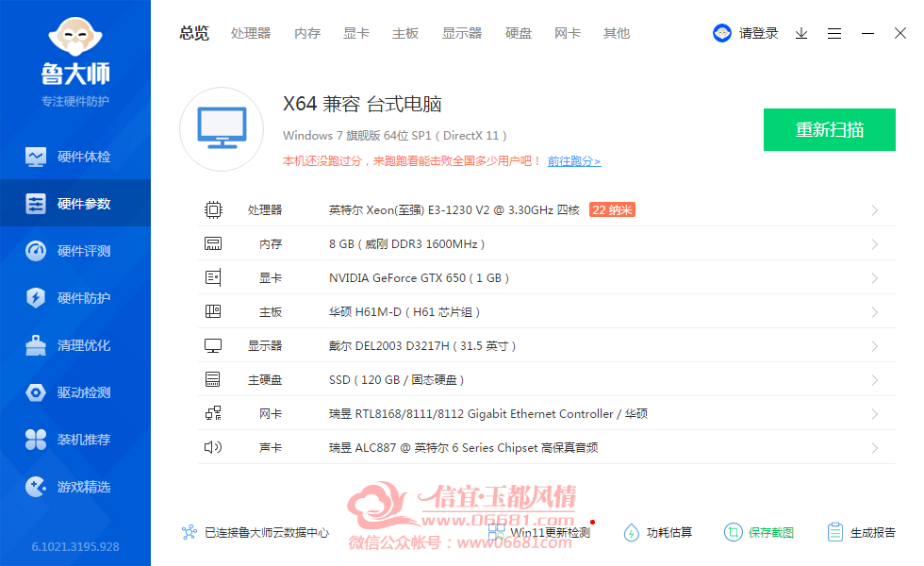Click RTL8168 Gigabit Ethernet Controller text
924x566 pixels.
coord(488,414)
